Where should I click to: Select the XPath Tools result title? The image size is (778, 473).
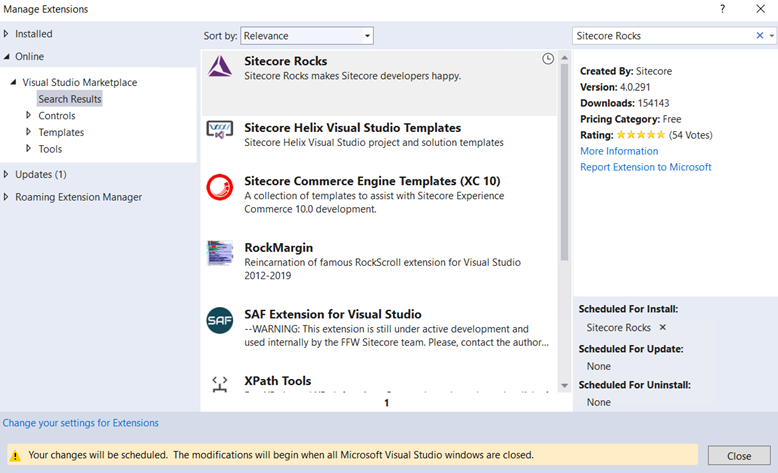tap(277, 381)
